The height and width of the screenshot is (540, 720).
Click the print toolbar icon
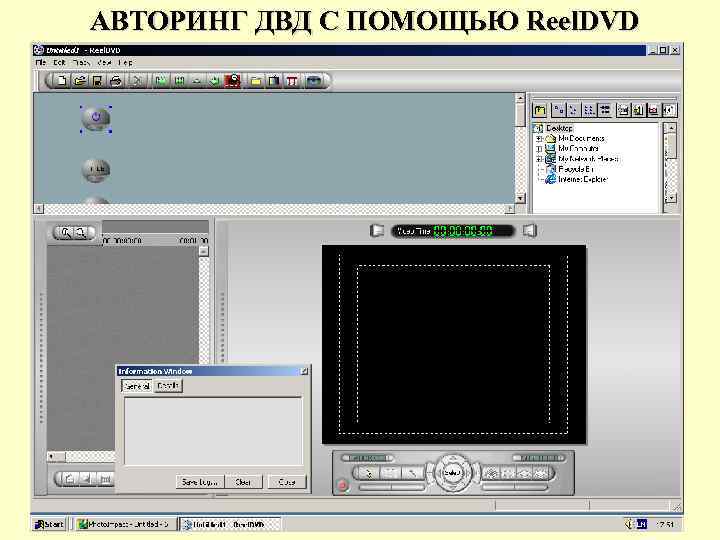(116, 81)
